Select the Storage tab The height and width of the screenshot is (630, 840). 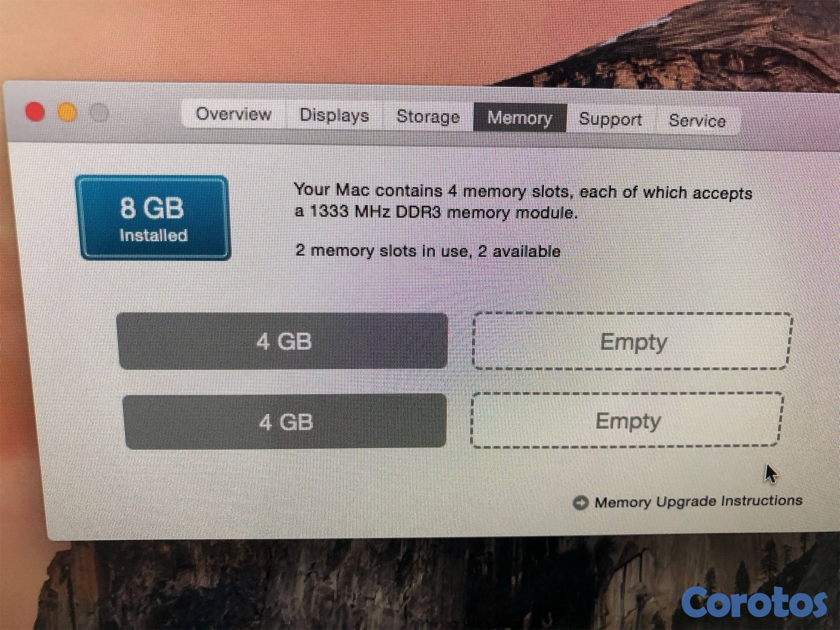tap(428, 117)
